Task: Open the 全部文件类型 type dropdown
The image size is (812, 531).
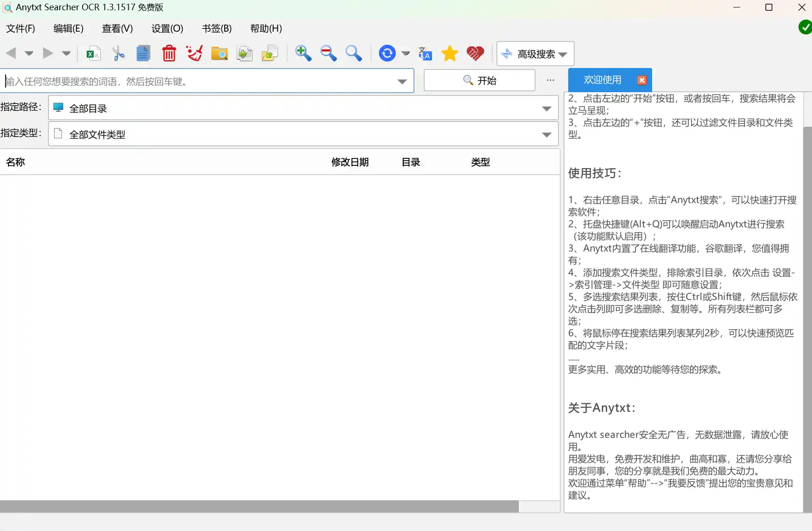Action: (x=546, y=135)
